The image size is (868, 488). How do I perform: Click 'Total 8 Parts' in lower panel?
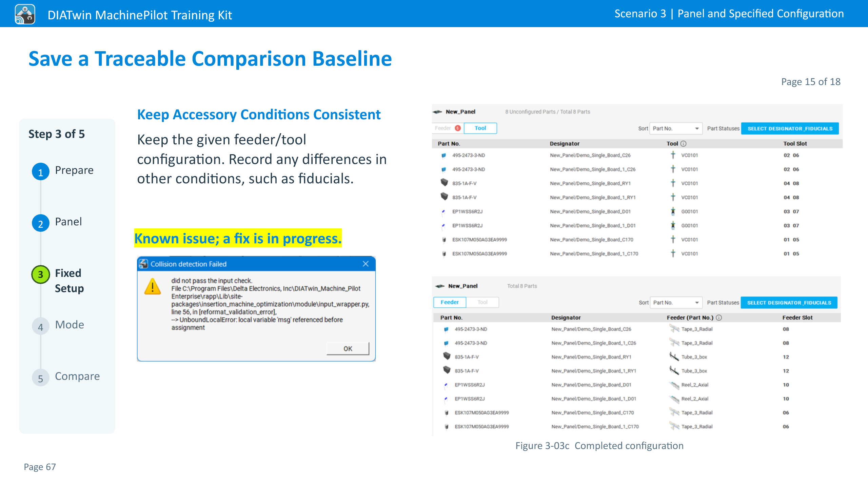click(522, 286)
